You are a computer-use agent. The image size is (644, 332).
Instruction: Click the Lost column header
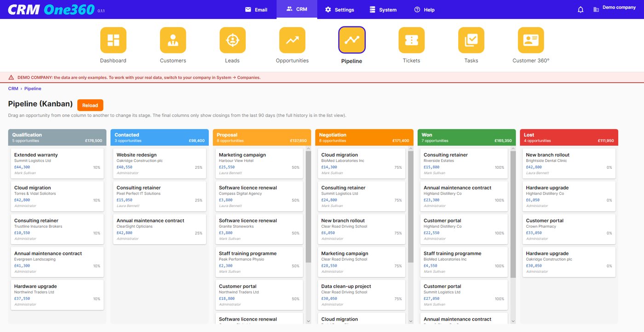point(569,137)
